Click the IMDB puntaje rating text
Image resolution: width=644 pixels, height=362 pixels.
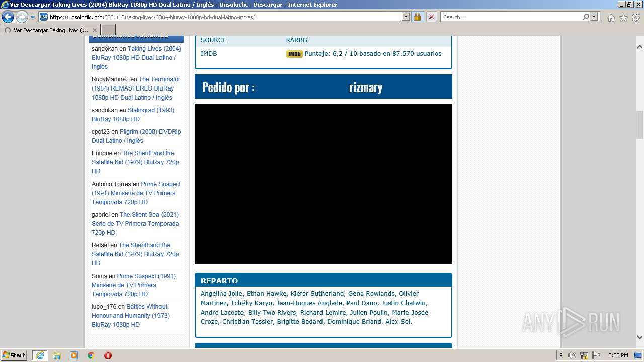pyautogui.click(x=373, y=54)
